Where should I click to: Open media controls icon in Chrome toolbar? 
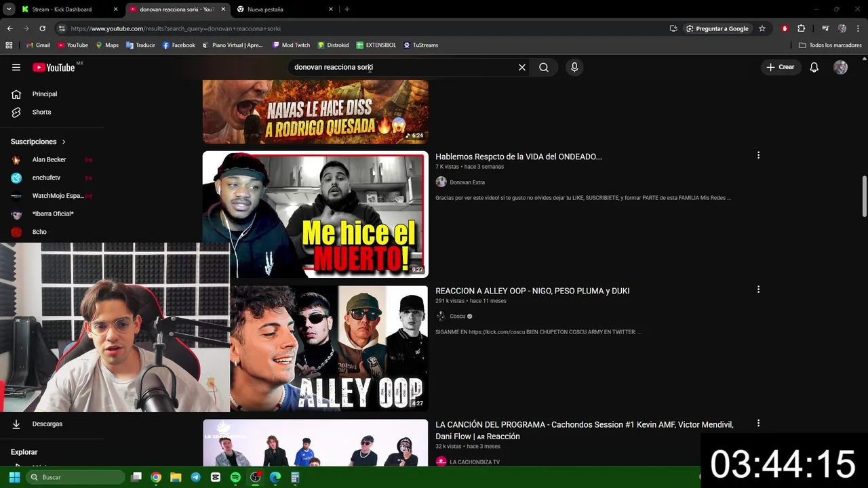825,28
